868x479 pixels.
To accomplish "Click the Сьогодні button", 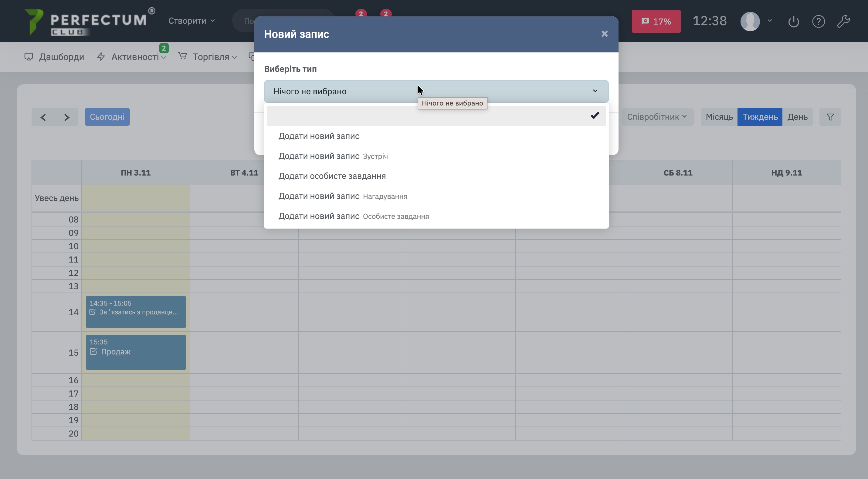I will (x=107, y=117).
